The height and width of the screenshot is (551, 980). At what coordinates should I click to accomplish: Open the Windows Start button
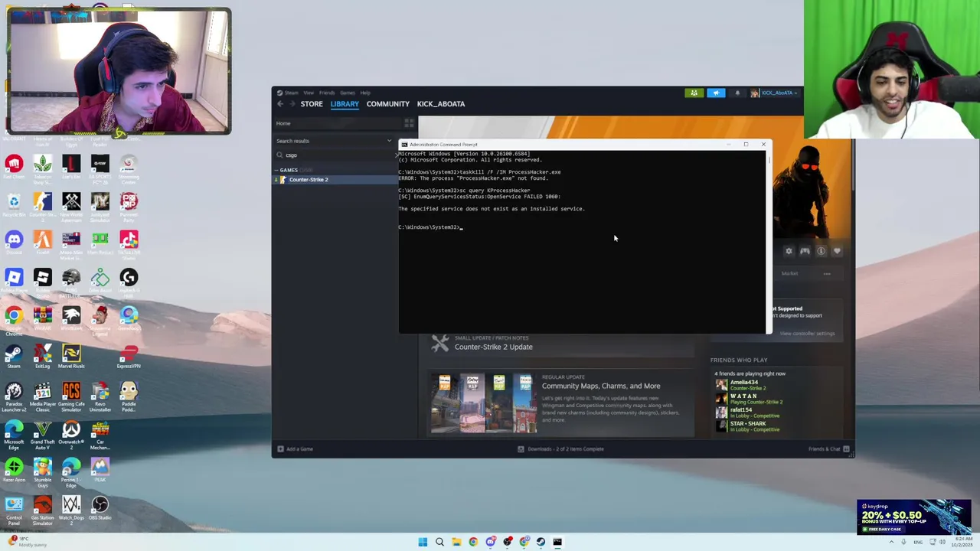click(423, 542)
